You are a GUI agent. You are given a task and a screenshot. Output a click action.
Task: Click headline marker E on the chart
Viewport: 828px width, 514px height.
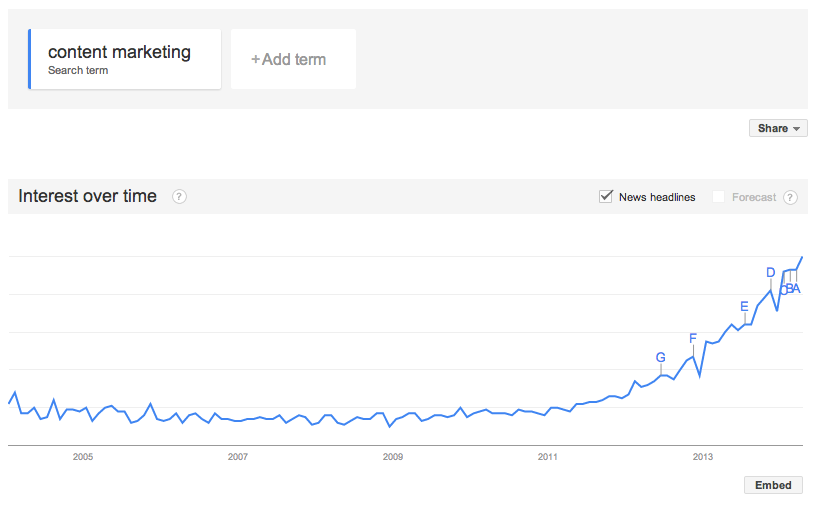[x=744, y=307]
